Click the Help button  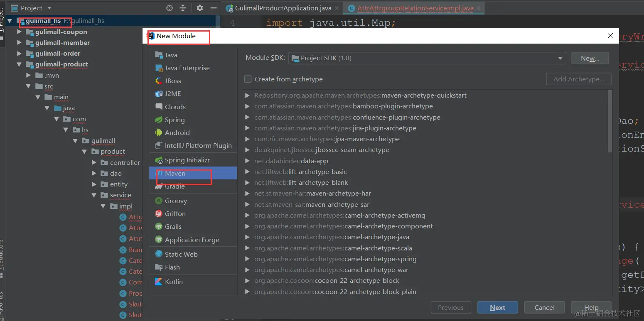coord(591,308)
